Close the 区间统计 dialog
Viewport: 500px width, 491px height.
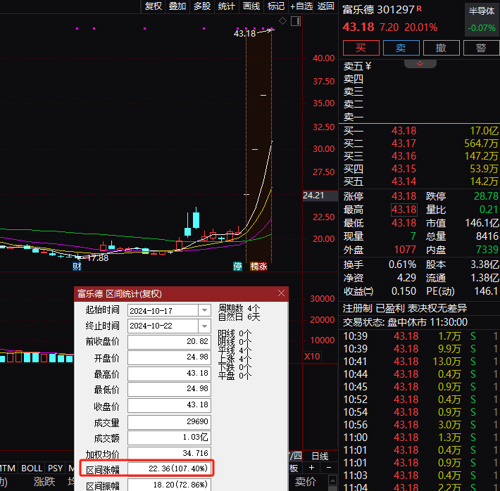click(x=281, y=293)
